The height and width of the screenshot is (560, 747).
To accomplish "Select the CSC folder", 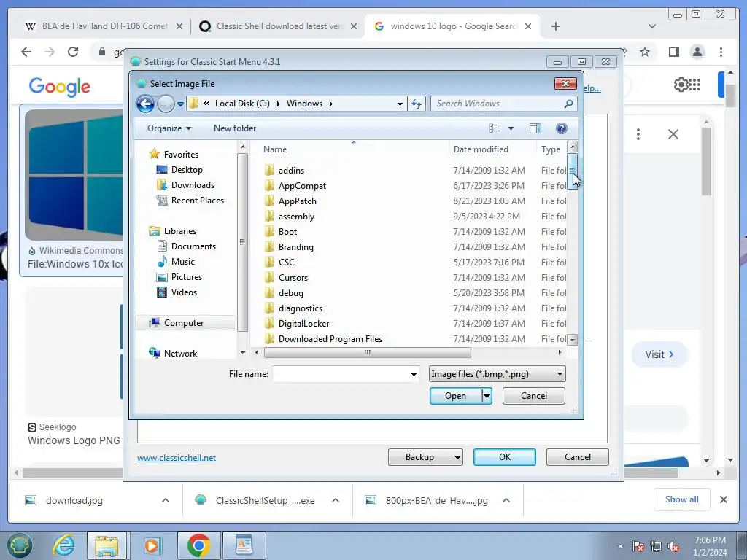I will [286, 262].
